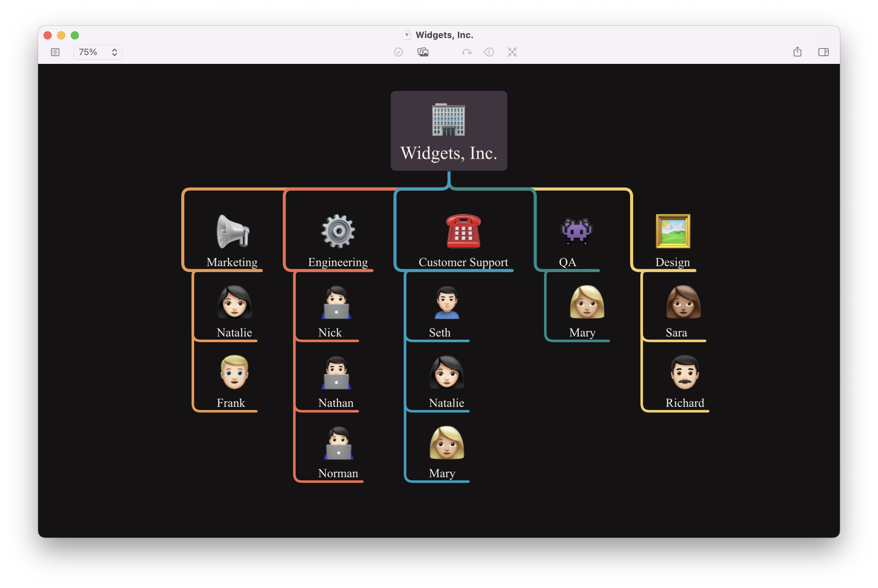The width and height of the screenshot is (878, 588).
Task: Click Mary's avatar under Customer Support
Action: pos(446,443)
